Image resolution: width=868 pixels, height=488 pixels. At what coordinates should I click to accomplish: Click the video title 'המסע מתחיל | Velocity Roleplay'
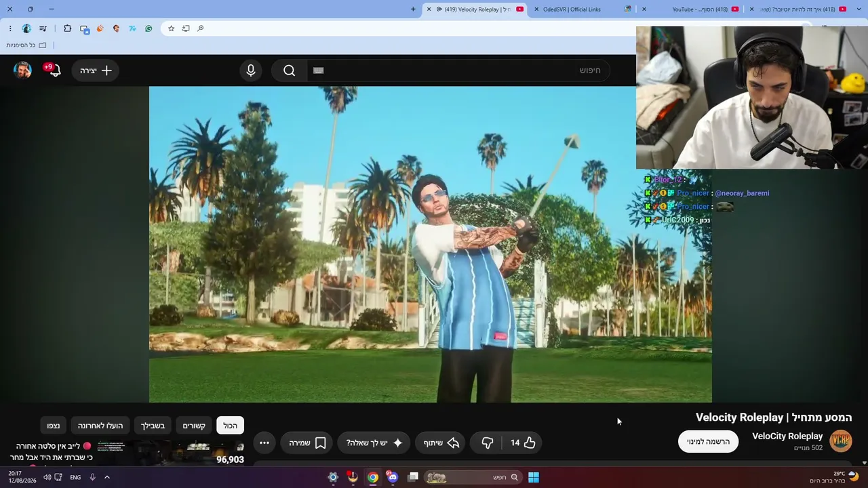[x=774, y=418]
